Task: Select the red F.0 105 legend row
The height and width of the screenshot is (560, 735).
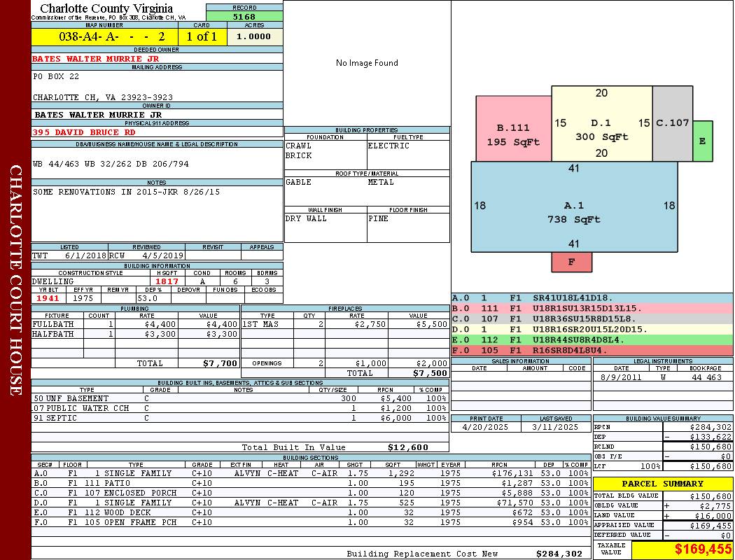Action: click(x=591, y=350)
